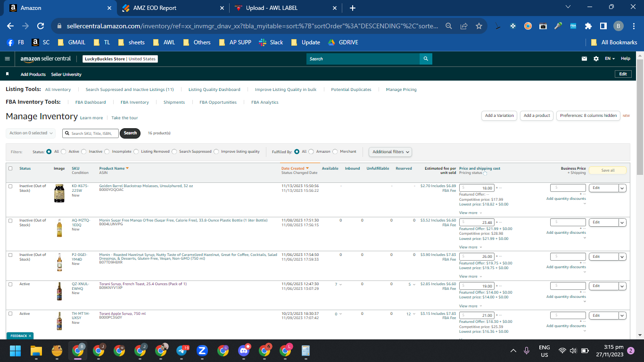Open the Seller Central messages envelope icon
The image size is (644, 362).
point(585,59)
